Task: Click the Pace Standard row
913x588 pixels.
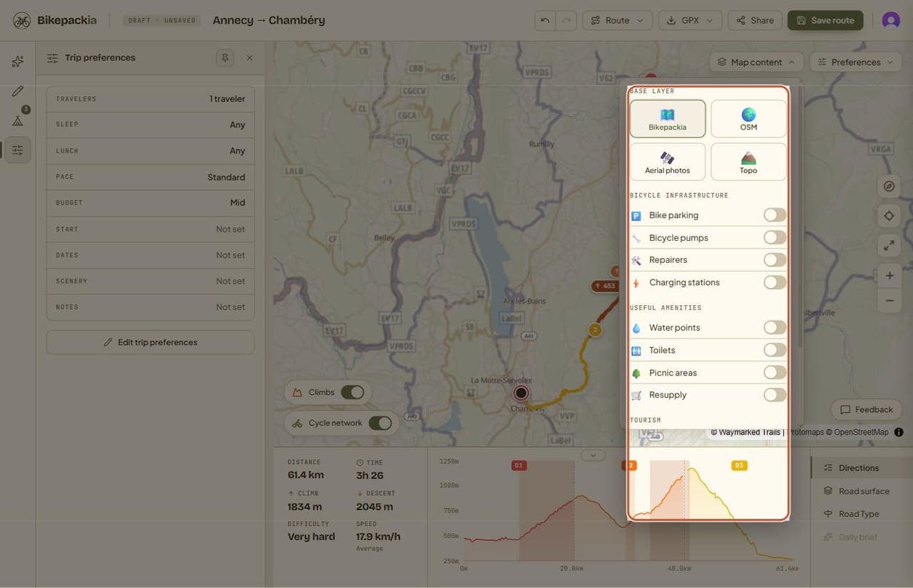Action: (x=151, y=177)
